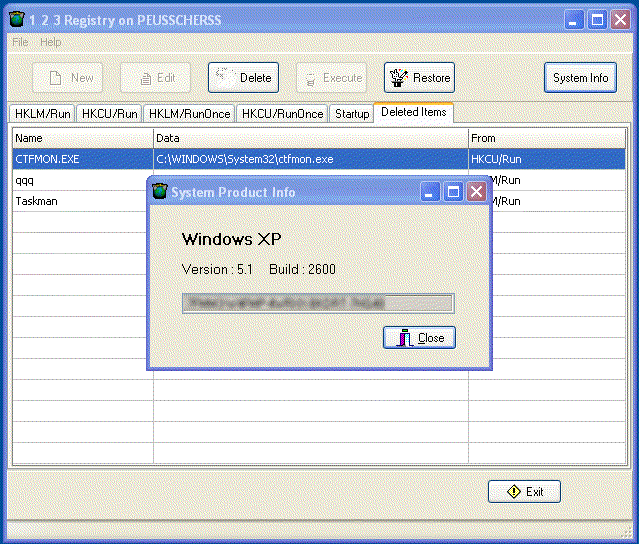
Task: Click the yellow warning icon on the Exit button
Action: [513, 491]
